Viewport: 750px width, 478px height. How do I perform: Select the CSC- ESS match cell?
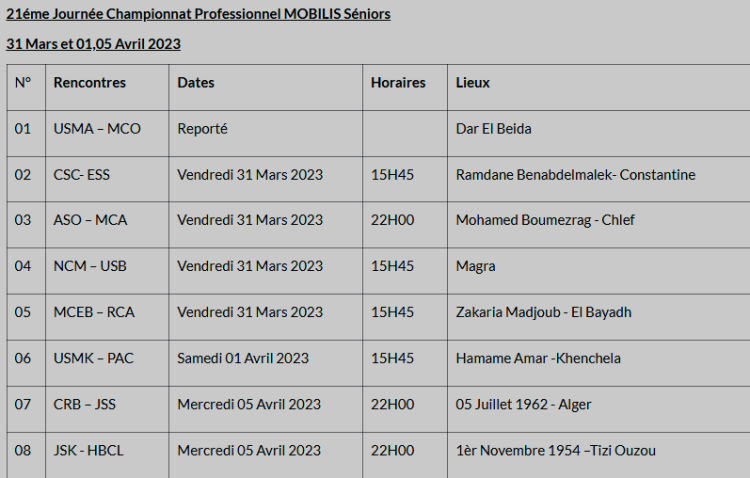coord(82,175)
